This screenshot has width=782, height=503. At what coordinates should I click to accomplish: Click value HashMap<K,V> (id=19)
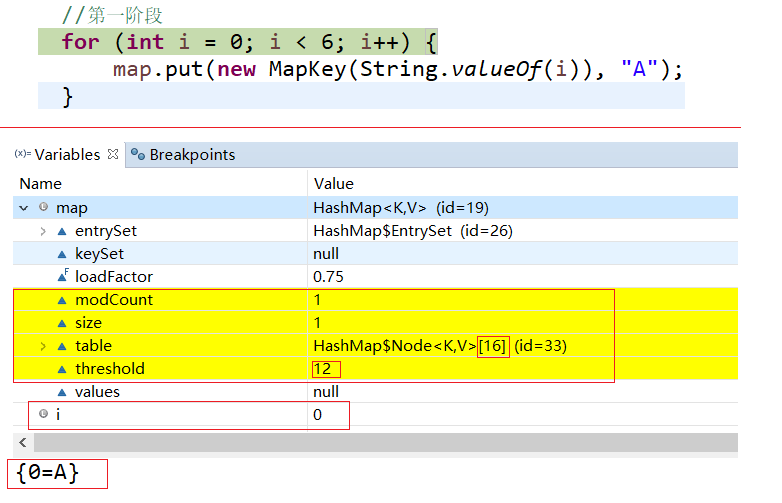401,208
